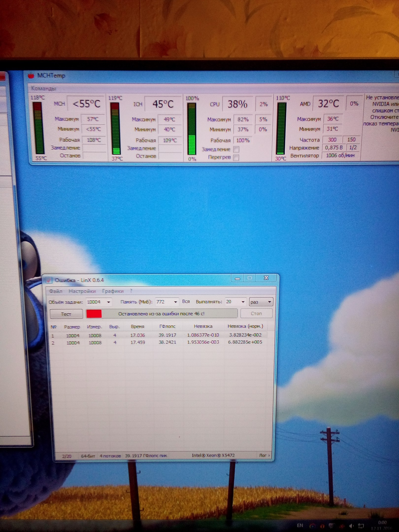Click the ICH working temperature 109°C
The width and height of the screenshot is (399, 532).
pyautogui.click(x=170, y=140)
